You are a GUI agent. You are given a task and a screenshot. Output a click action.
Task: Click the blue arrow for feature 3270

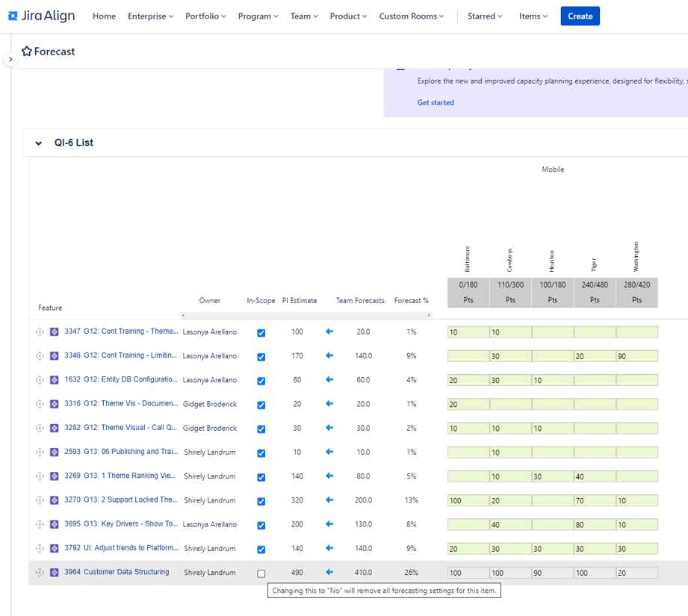click(329, 500)
